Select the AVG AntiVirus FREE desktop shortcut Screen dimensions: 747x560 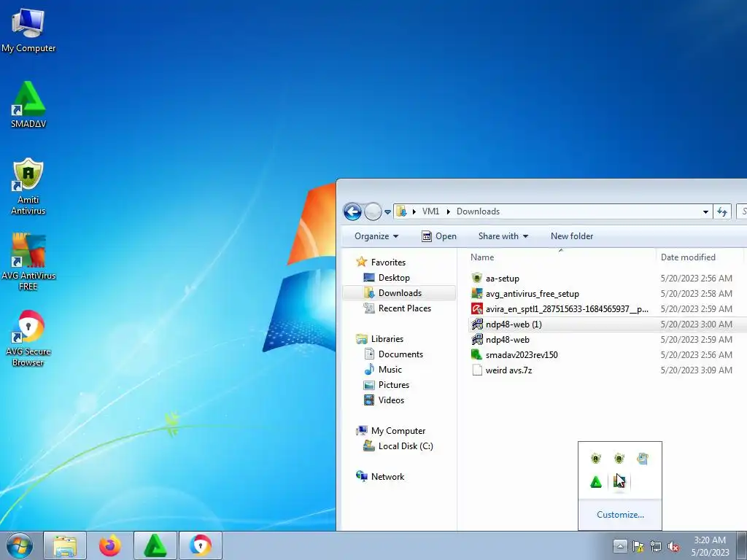[x=28, y=262]
